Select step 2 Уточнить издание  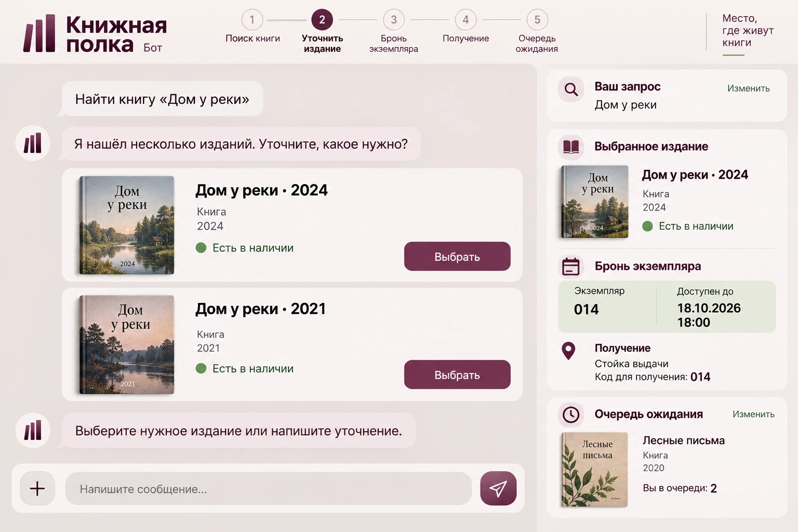[322, 32]
